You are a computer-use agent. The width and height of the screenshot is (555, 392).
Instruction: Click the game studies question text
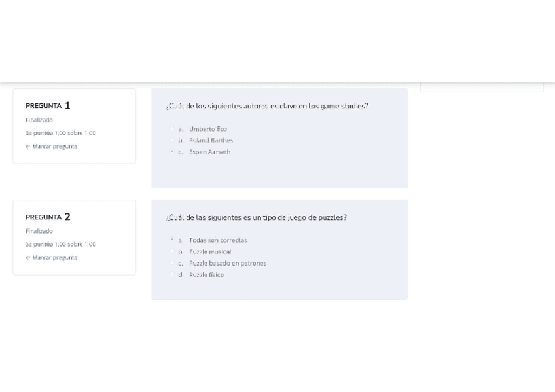point(267,106)
